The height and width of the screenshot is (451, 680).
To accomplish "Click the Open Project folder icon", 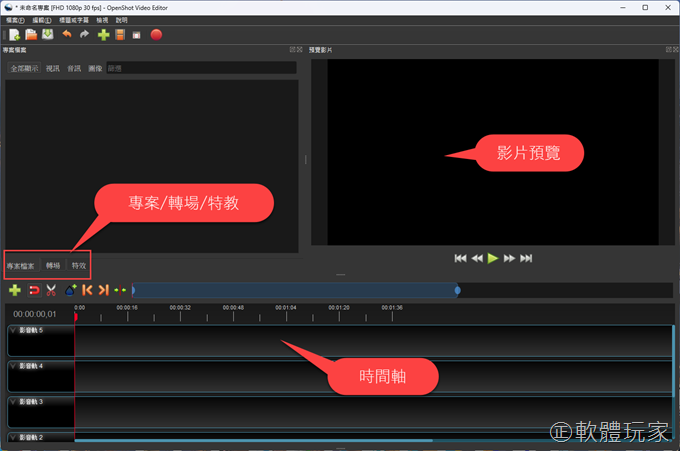I will coord(31,35).
